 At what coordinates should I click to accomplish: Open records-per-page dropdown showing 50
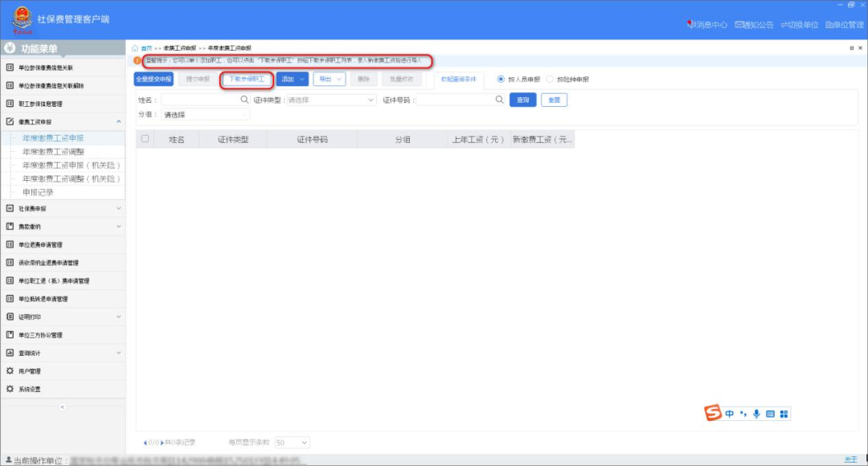(292, 443)
